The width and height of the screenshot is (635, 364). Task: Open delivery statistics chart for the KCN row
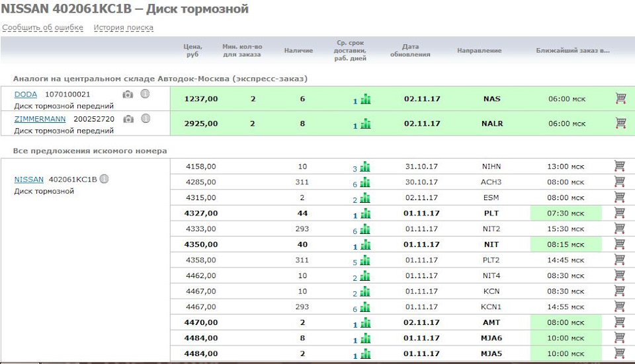point(365,291)
